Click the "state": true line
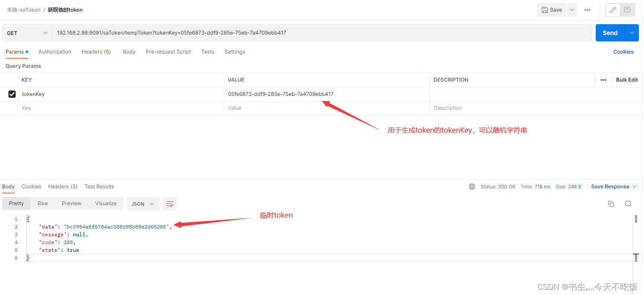644x295 pixels. pyautogui.click(x=59, y=250)
